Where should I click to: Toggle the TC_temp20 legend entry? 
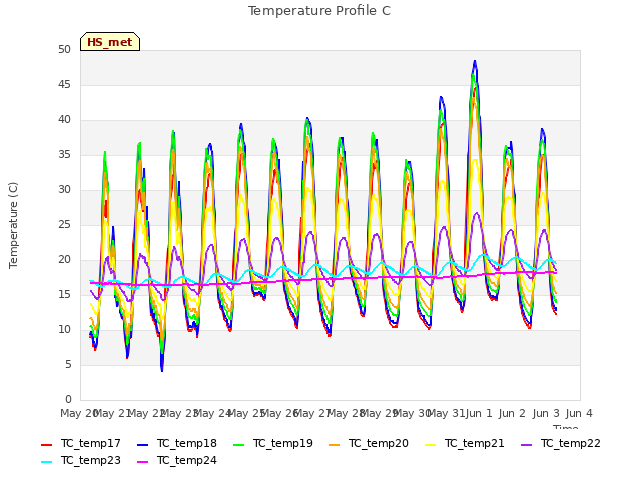point(369,443)
